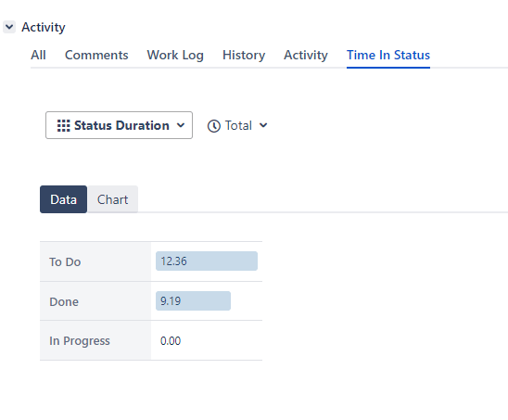The image size is (508, 420).
Task: Open the Comments tab
Action: tap(96, 55)
